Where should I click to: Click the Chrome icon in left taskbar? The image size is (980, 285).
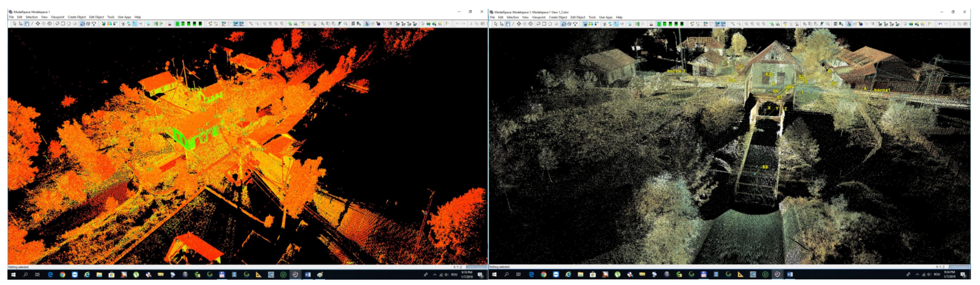pos(62,275)
